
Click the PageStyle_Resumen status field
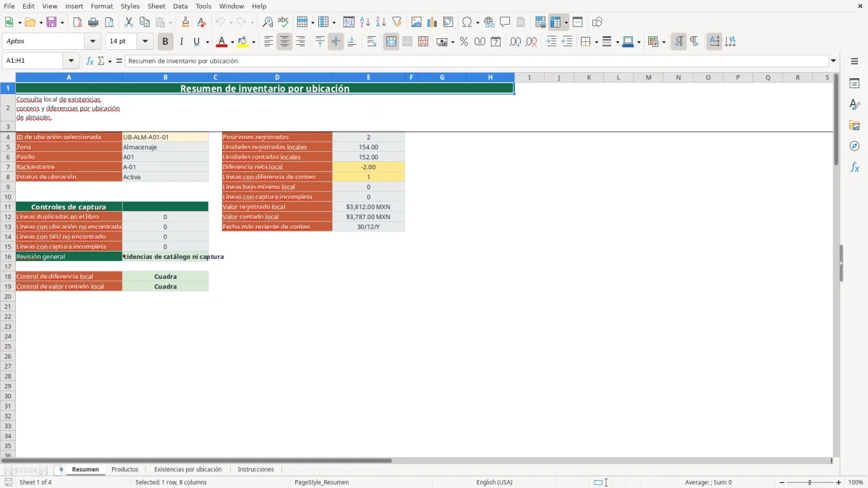(321, 482)
